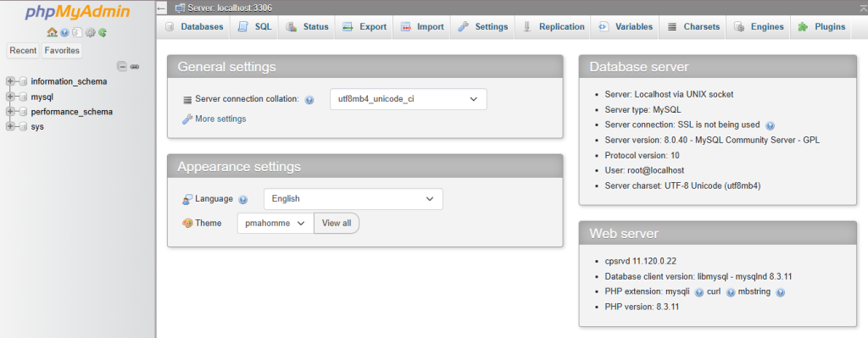Click the mysql database cylinder icon
Image resolution: width=868 pixels, height=338 pixels.
point(23,97)
